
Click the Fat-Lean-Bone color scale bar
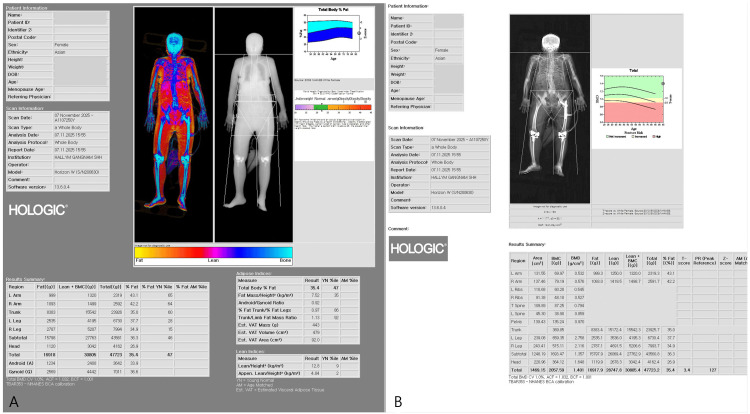[214, 252]
